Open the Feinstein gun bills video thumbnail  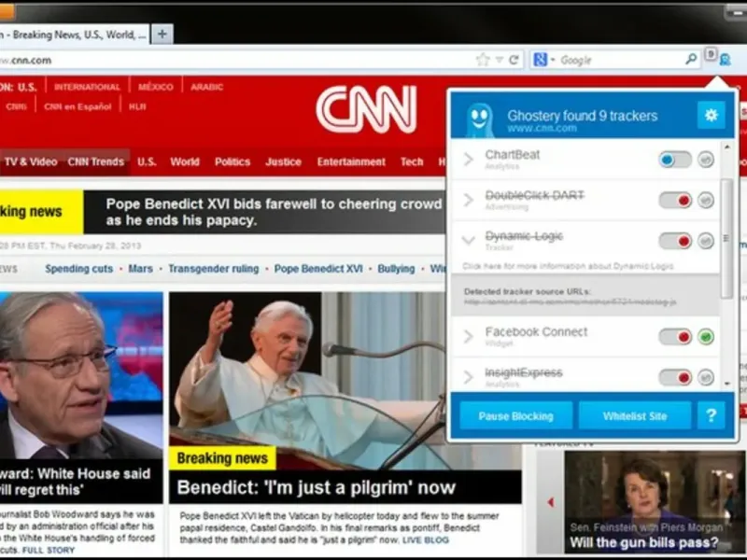tap(655, 501)
